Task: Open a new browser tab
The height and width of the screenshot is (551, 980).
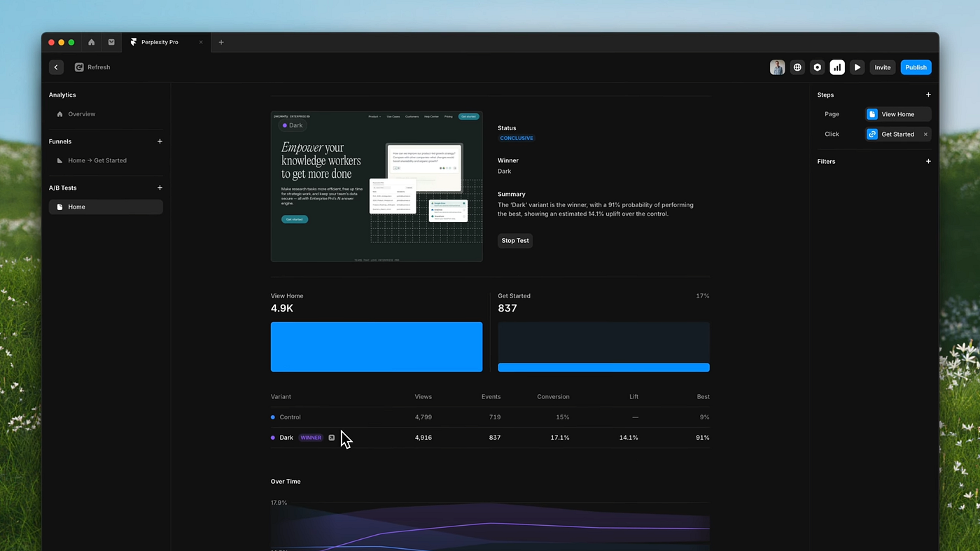Action: click(221, 42)
